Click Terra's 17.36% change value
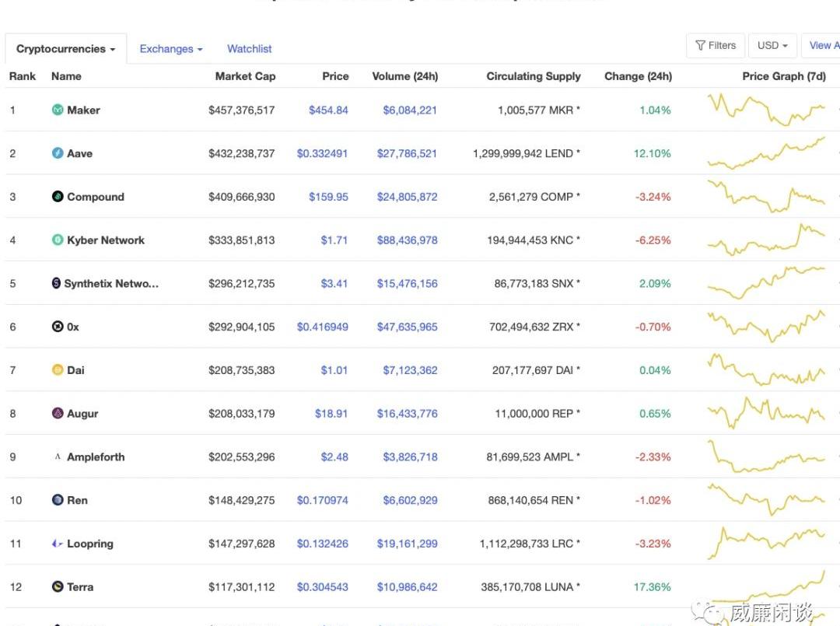This screenshot has height=626, width=840. click(652, 587)
